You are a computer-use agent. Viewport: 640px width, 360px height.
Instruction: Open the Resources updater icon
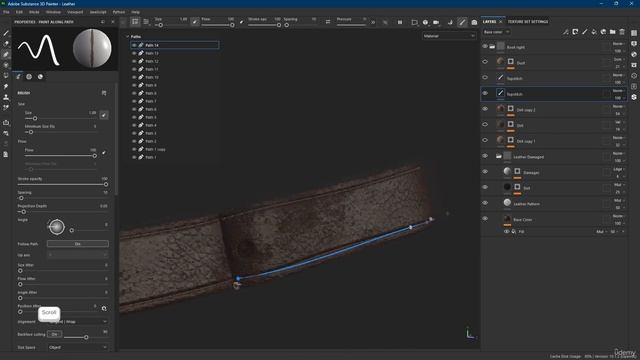6,133
